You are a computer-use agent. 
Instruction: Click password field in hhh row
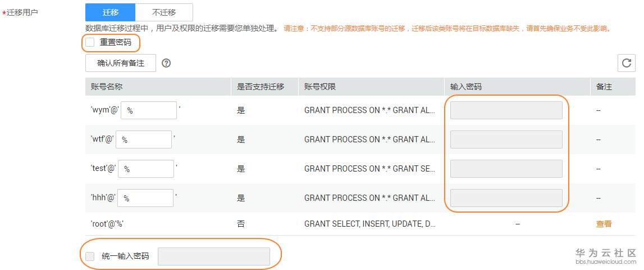tap(506, 198)
